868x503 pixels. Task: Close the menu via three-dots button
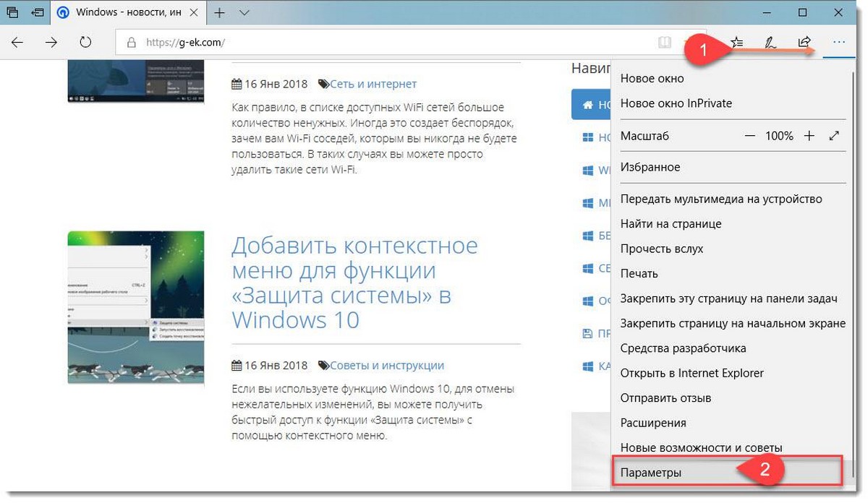click(x=838, y=43)
